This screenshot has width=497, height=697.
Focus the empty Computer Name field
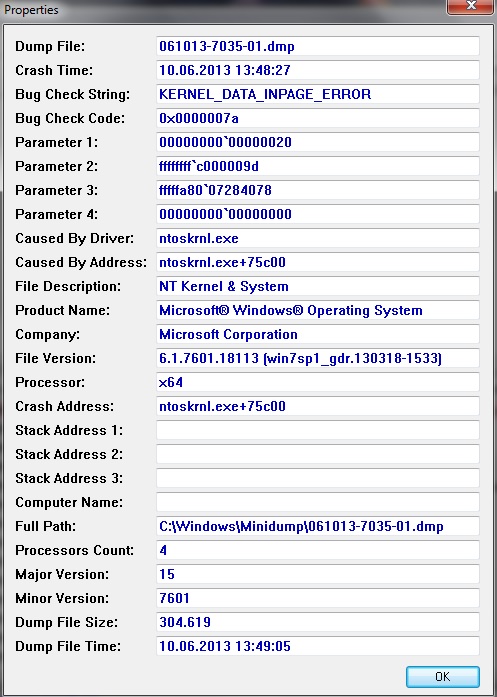tap(318, 502)
